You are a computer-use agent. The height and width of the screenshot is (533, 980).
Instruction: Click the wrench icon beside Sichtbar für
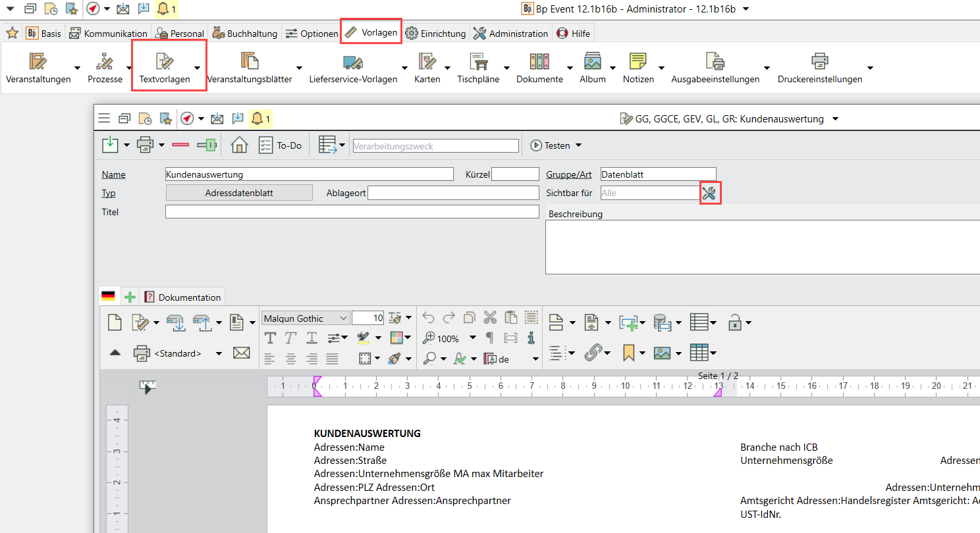click(709, 193)
